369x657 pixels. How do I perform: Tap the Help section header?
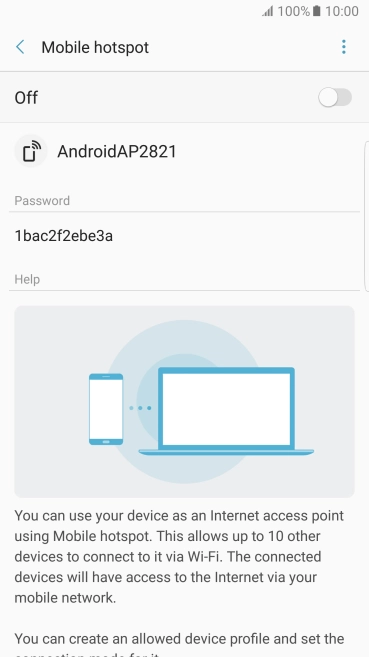coord(27,279)
